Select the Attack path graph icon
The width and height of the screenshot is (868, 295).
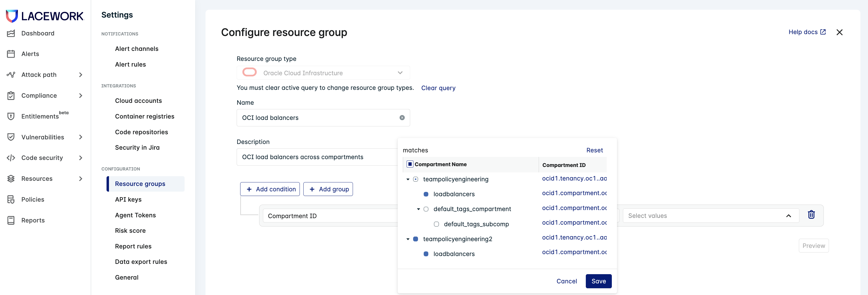tap(11, 75)
